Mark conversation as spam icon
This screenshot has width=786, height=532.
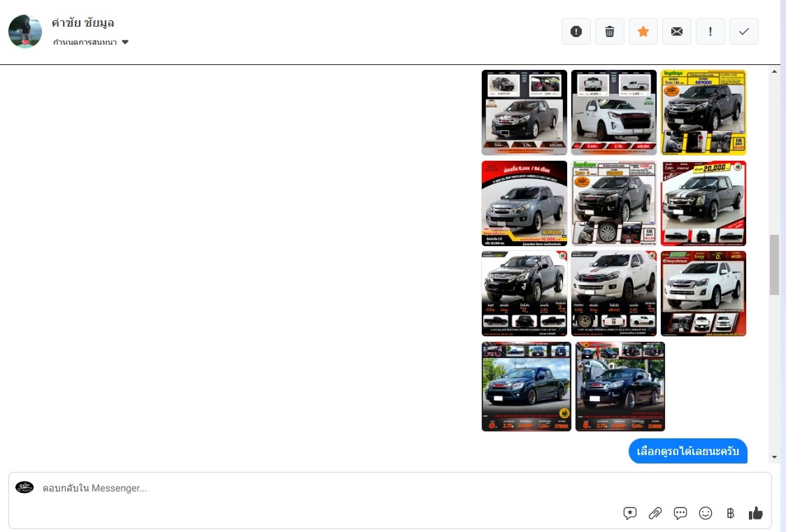[576, 31]
